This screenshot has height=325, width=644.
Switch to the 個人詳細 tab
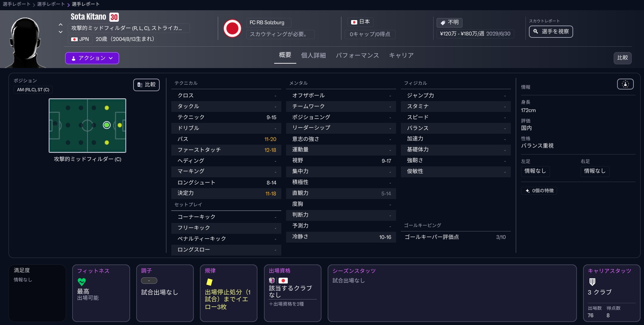tap(313, 55)
